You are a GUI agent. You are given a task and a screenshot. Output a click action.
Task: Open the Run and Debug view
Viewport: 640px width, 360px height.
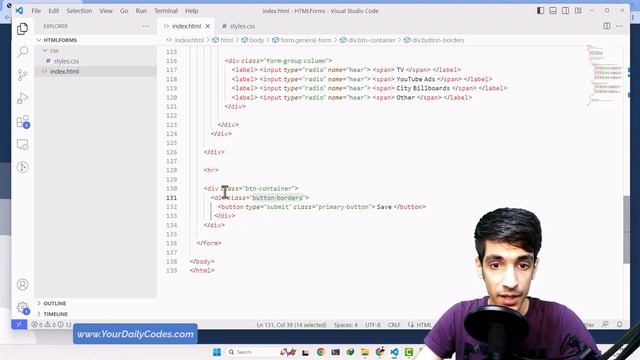tap(22, 98)
